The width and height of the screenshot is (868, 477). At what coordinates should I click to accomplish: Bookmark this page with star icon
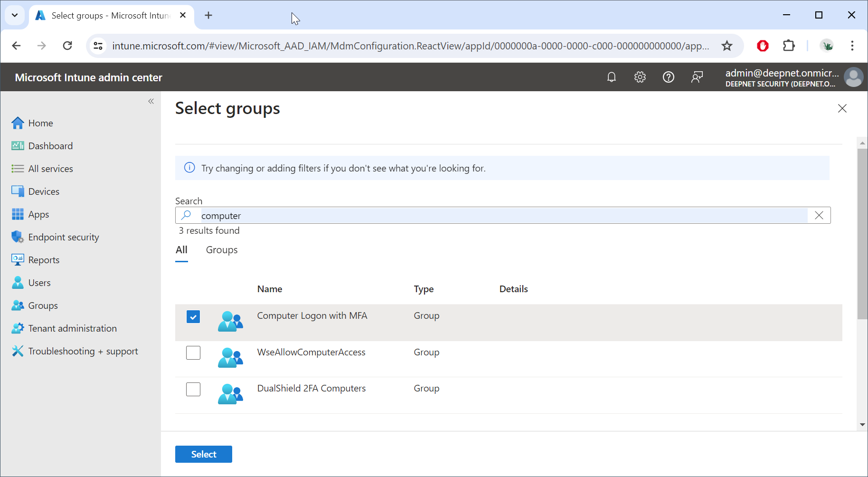(727, 46)
